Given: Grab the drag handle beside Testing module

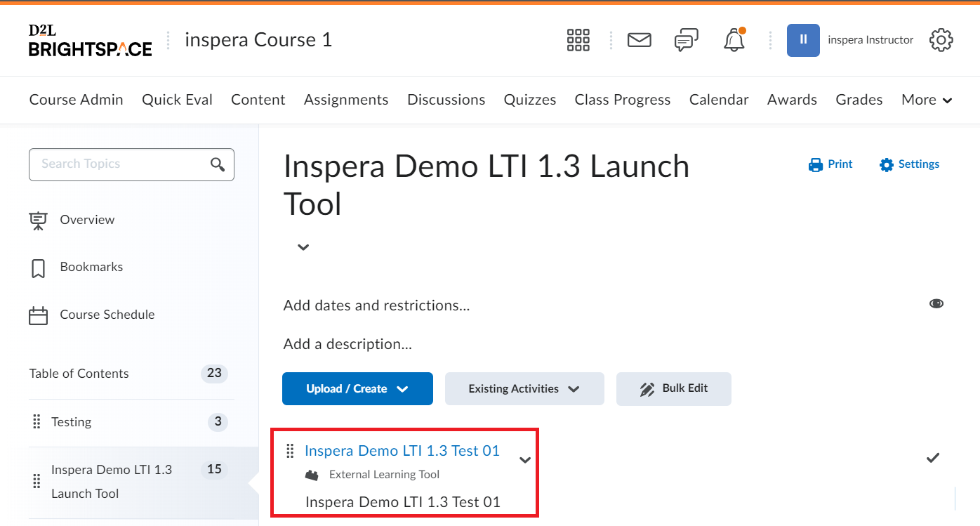Looking at the screenshot, I should [37, 422].
